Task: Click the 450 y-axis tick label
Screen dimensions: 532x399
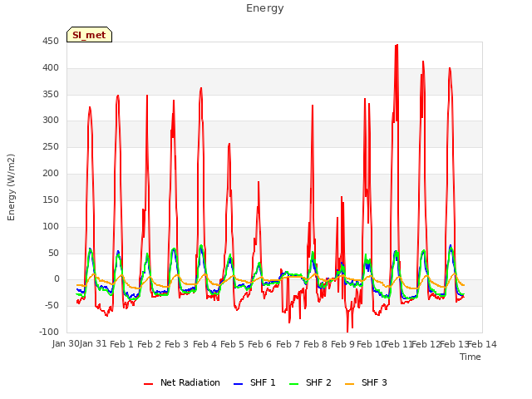Action: pyautogui.click(x=51, y=42)
